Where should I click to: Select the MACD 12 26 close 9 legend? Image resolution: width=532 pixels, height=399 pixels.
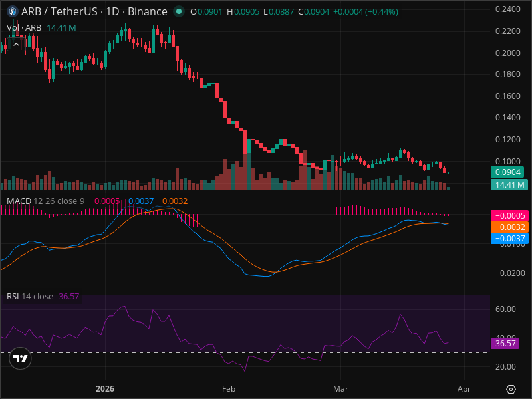[x=45, y=201]
